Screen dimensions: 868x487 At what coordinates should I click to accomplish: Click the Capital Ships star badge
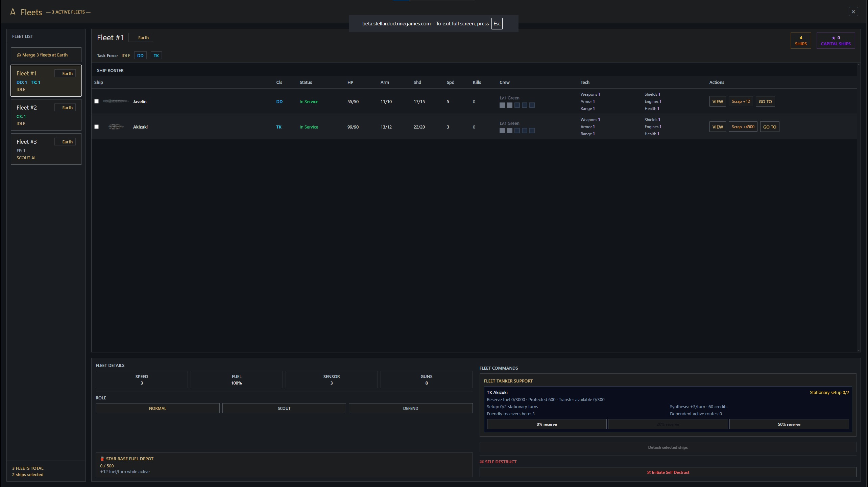pos(836,41)
